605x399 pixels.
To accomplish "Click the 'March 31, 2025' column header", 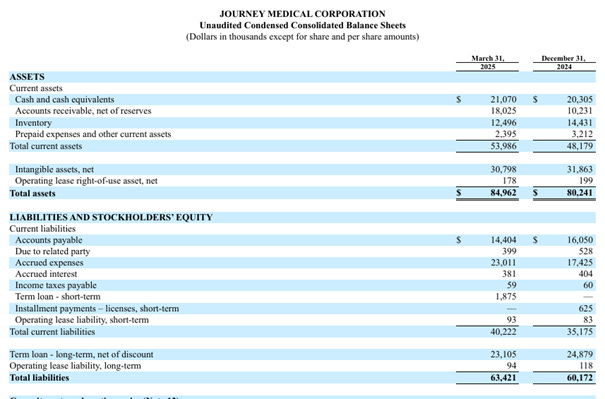I will click(x=487, y=62).
